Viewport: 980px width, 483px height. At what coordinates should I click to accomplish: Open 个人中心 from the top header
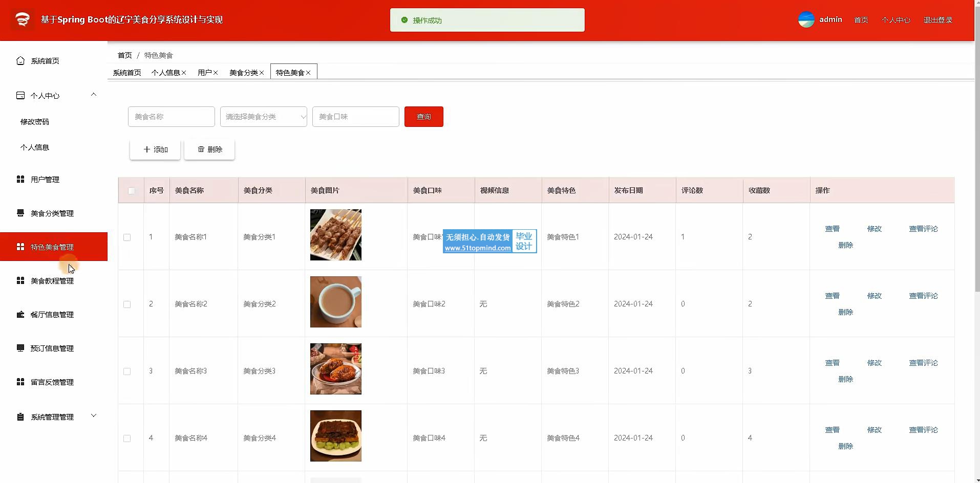click(896, 20)
